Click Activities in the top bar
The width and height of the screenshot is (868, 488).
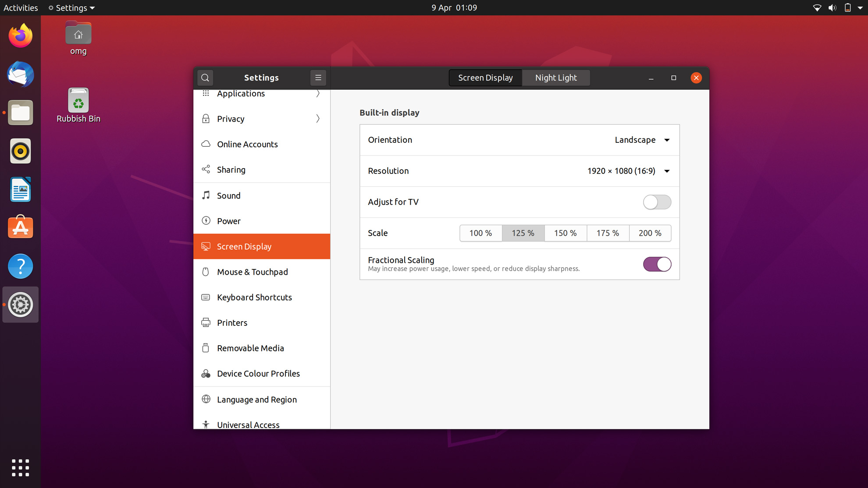21,7
